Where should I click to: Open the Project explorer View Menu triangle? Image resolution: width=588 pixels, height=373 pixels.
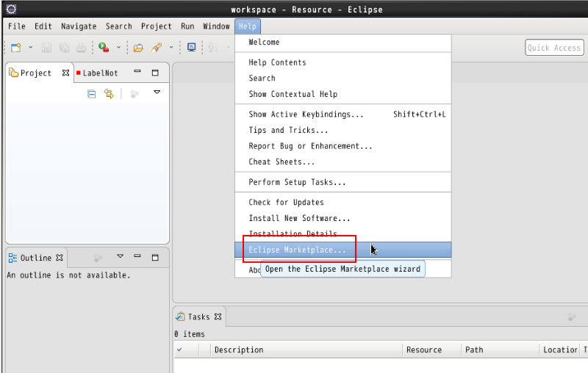click(157, 92)
